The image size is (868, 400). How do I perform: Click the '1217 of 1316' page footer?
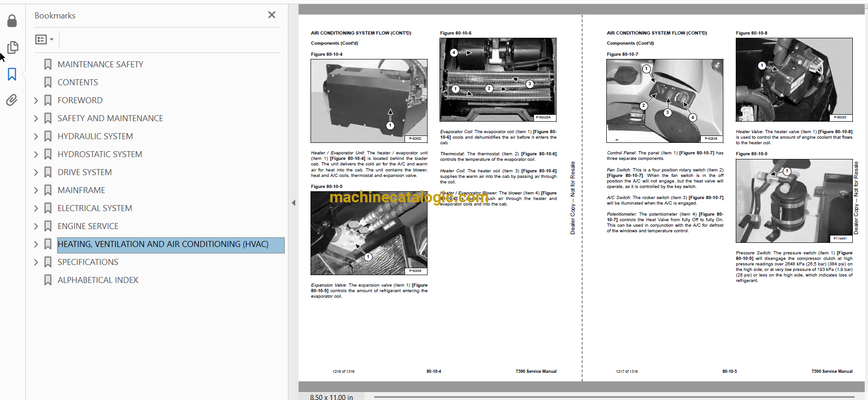[x=627, y=371]
